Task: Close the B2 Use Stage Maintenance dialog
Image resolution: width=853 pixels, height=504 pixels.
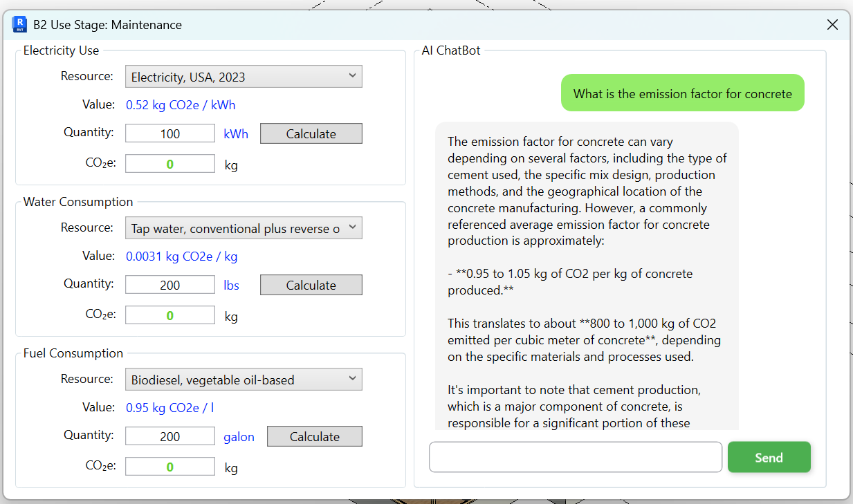Action: point(832,25)
